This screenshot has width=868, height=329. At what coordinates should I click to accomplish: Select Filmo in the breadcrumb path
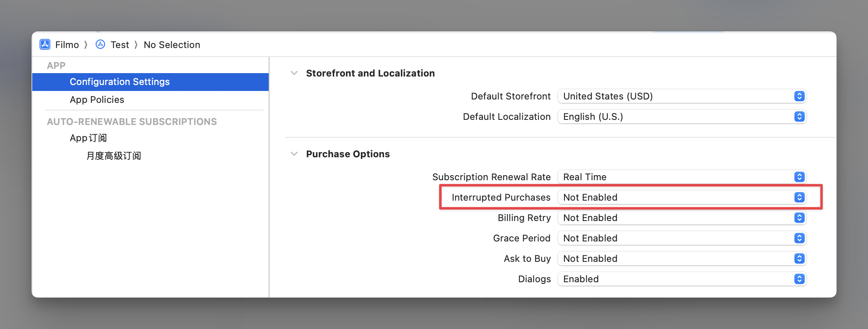[67, 45]
